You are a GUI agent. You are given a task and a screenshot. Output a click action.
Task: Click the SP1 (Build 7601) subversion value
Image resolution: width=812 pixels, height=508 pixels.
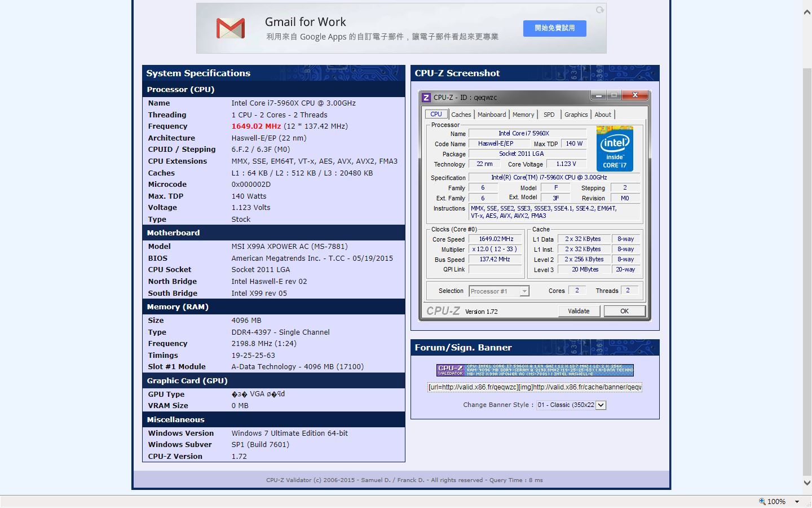pos(260,445)
